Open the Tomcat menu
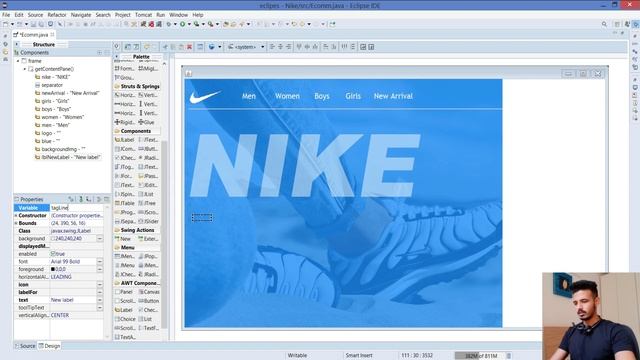640x360 pixels. coord(143,15)
